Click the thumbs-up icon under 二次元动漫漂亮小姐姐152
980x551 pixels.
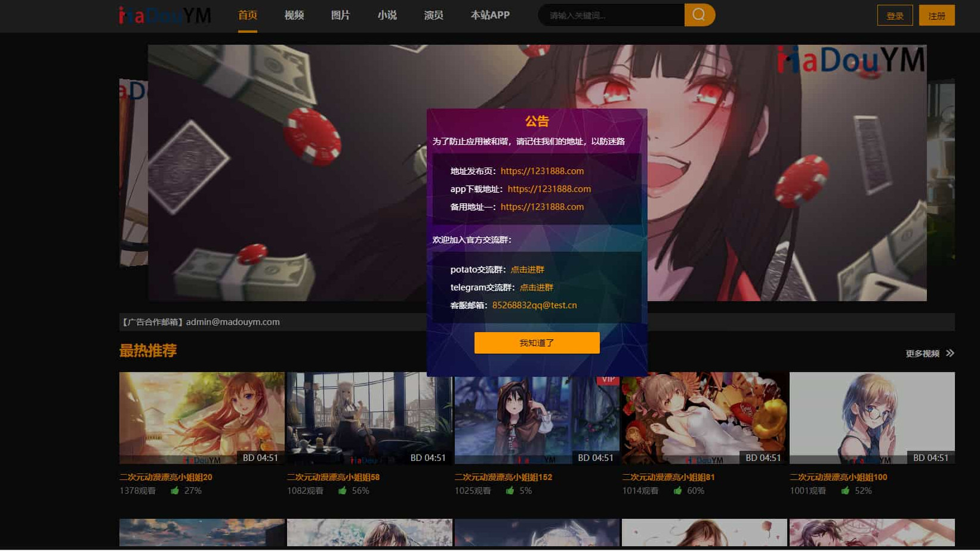[x=510, y=490]
